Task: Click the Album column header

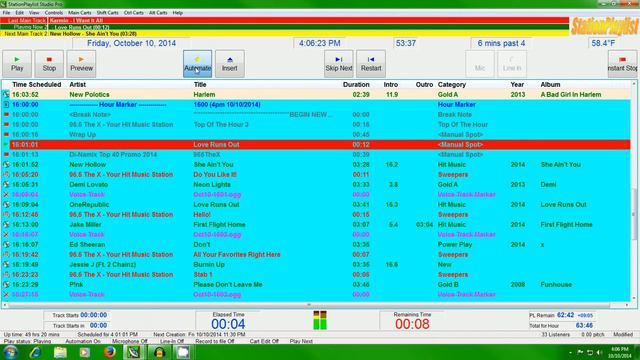Action: coord(550,84)
